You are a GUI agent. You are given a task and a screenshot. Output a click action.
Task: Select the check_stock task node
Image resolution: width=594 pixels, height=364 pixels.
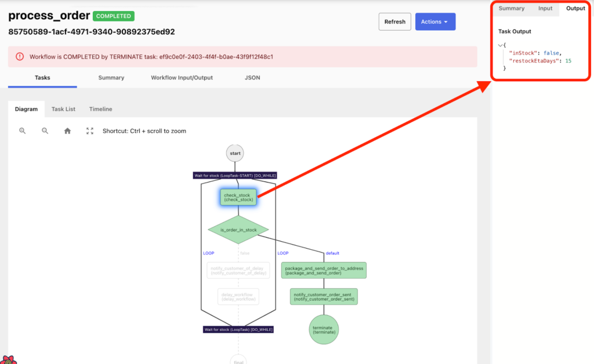pyautogui.click(x=238, y=197)
